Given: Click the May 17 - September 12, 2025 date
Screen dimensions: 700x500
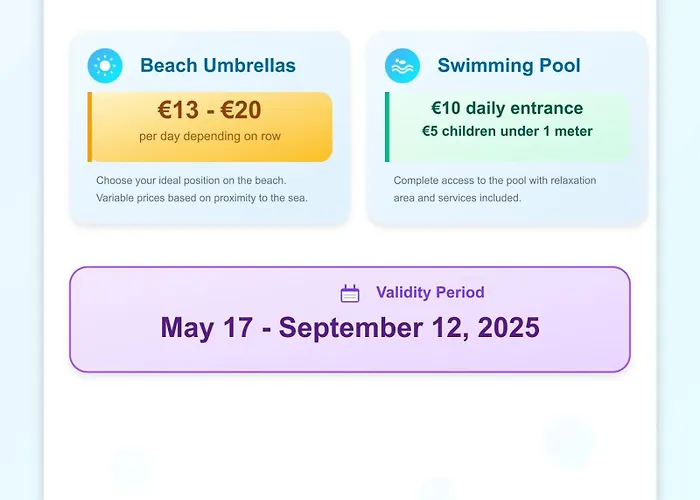Looking at the screenshot, I should [x=350, y=328].
